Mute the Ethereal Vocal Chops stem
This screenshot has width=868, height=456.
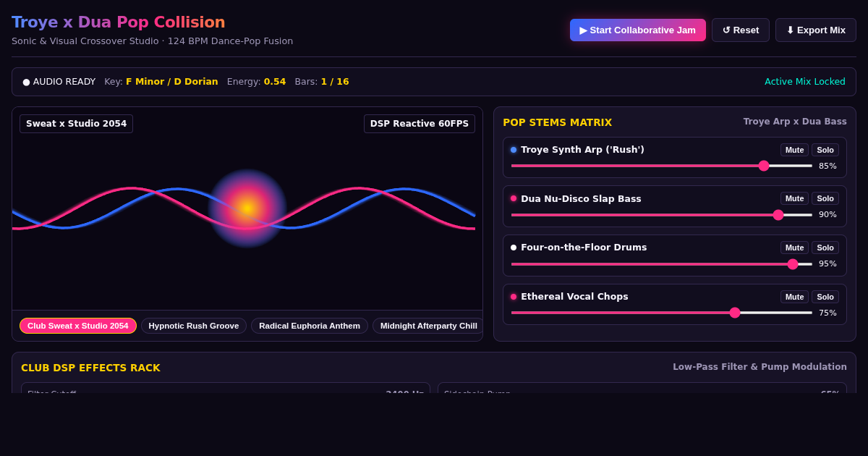[x=795, y=297]
